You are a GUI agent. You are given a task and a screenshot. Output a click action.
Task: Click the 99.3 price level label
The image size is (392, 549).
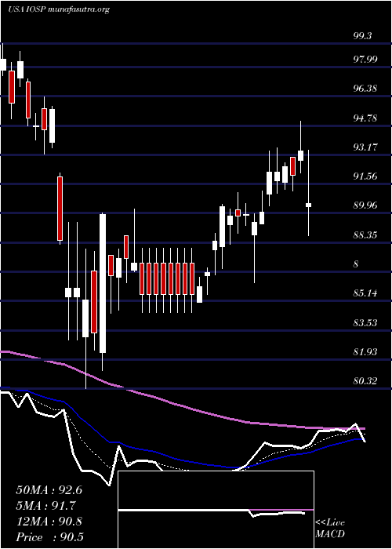pyautogui.click(x=362, y=36)
